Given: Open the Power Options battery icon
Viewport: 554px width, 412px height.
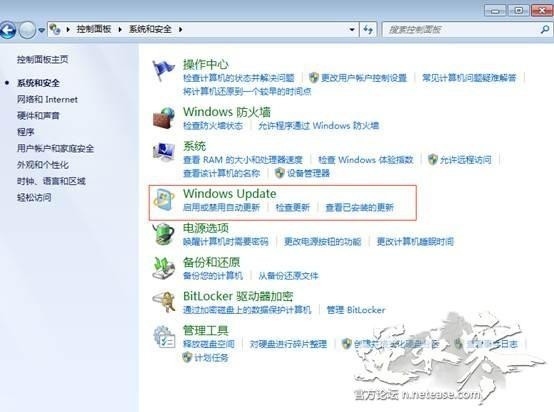Looking at the screenshot, I should point(164,234).
